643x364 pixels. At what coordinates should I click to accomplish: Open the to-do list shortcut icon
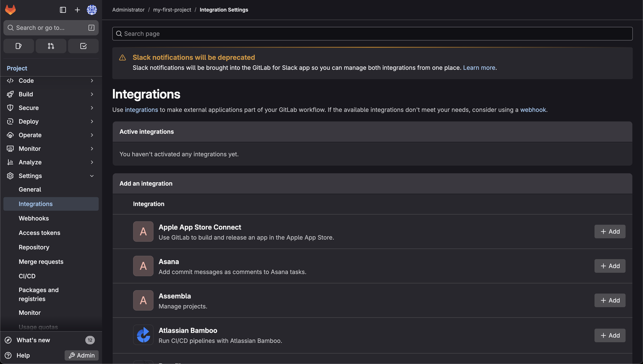point(83,46)
